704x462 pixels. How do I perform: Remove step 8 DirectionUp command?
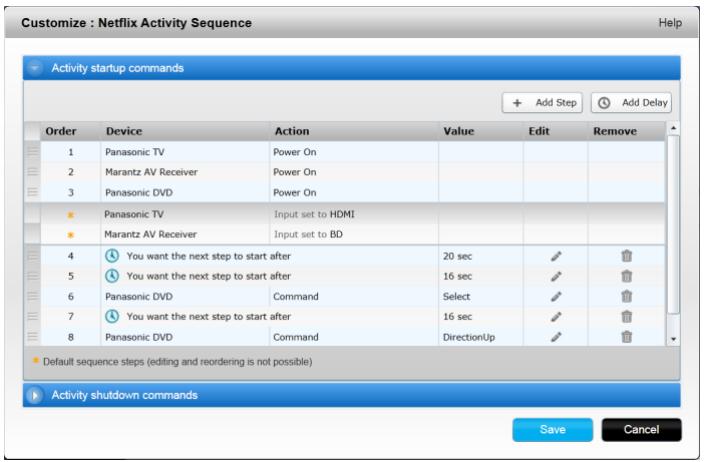[627, 337]
